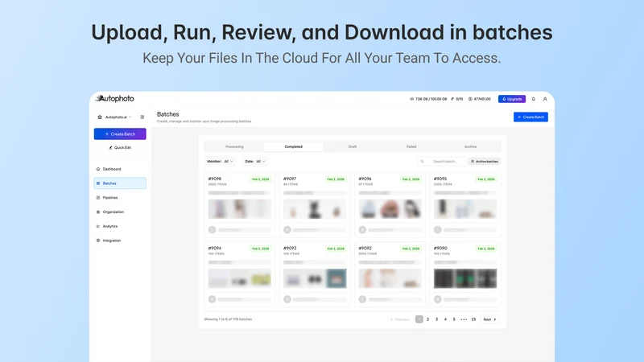Viewport: 644px width, 362px height.
Task: Open batch #9093 thumbnail
Action: (x=315, y=278)
